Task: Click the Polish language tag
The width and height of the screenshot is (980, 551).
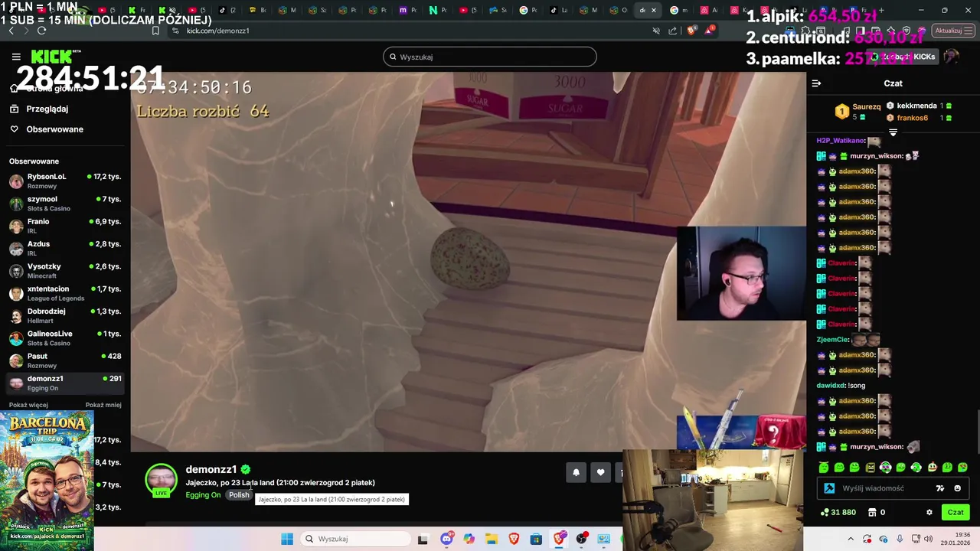Action: tap(239, 495)
